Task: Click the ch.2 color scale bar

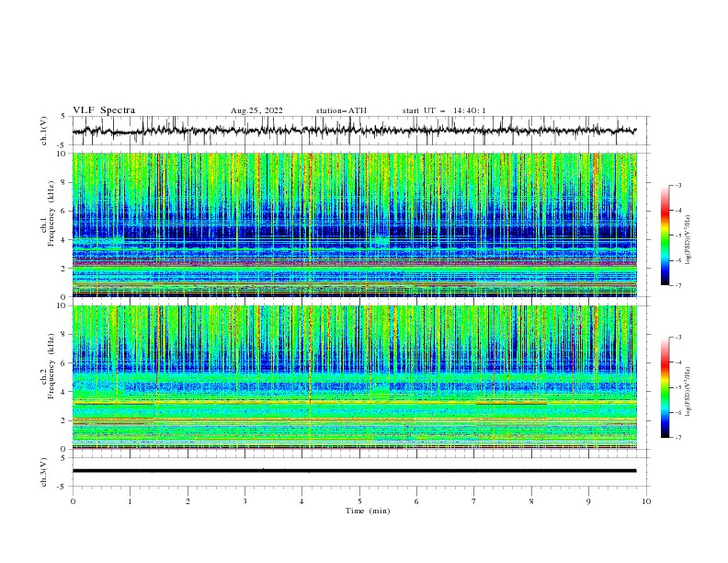Action: [x=665, y=387]
